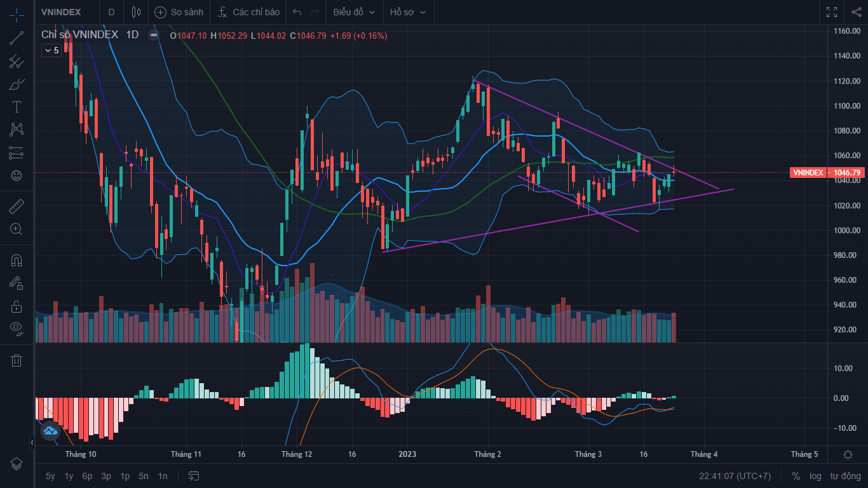This screenshot has height=488, width=868.
Task: Toggle lock all drawings
Action: pyautogui.click(x=17, y=306)
